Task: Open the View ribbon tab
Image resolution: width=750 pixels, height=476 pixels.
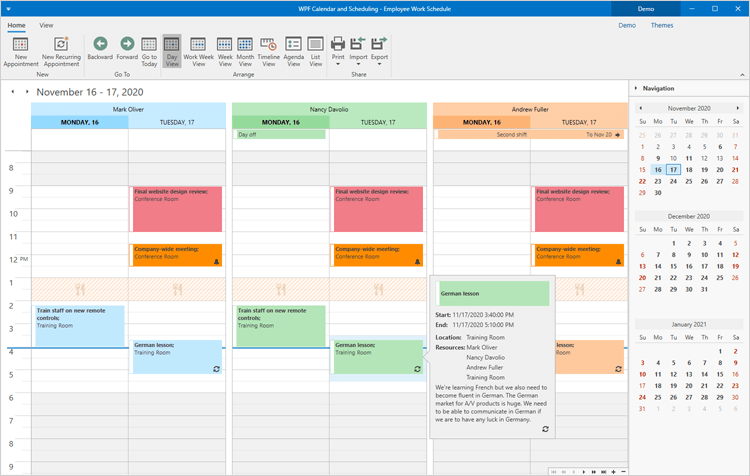Action: (x=46, y=25)
